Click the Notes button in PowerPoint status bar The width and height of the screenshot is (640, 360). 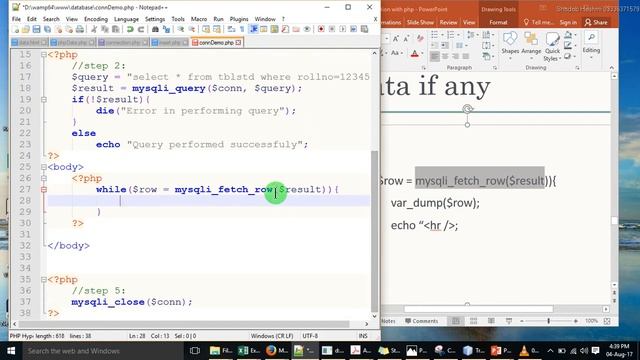pyautogui.click(x=388, y=321)
